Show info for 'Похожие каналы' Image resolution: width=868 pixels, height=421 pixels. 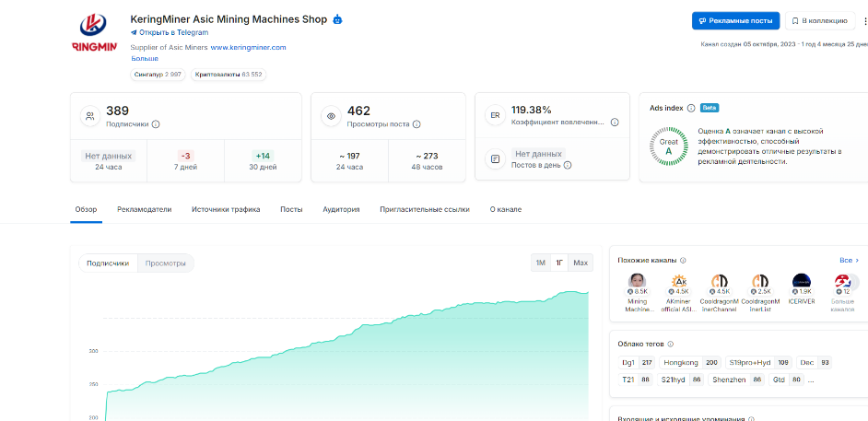(x=683, y=260)
